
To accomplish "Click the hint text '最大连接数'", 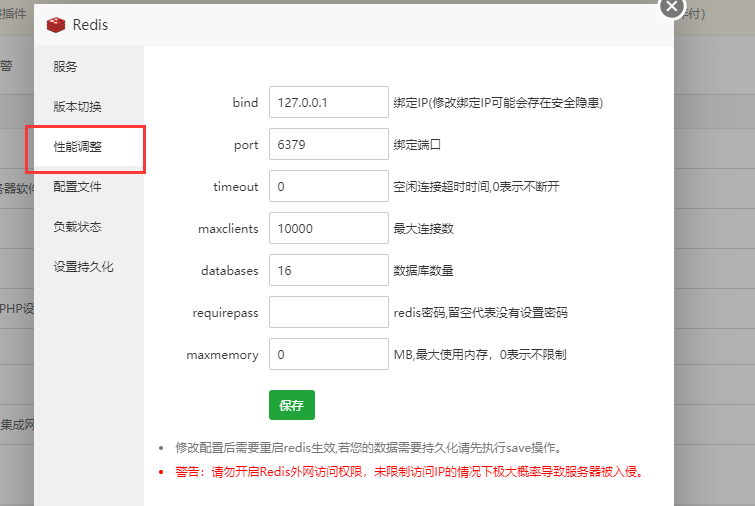I will pyautogui.click(x=423, y=228).
